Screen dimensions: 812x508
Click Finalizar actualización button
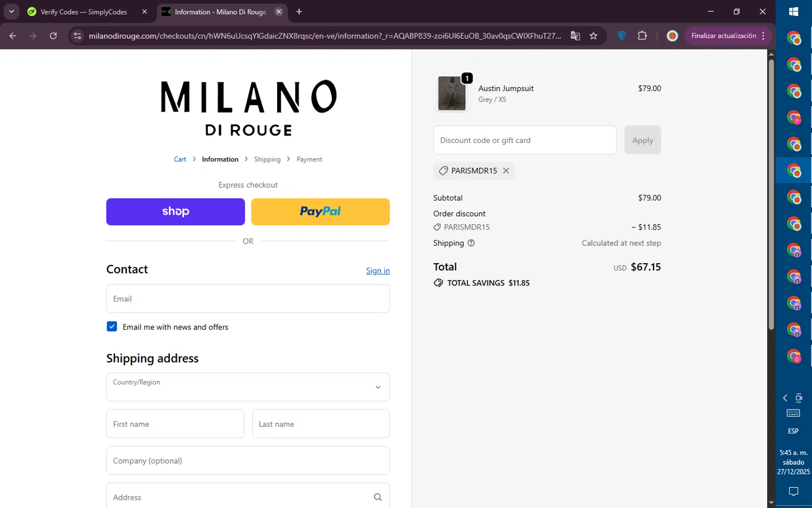click(x=724, y=36)
